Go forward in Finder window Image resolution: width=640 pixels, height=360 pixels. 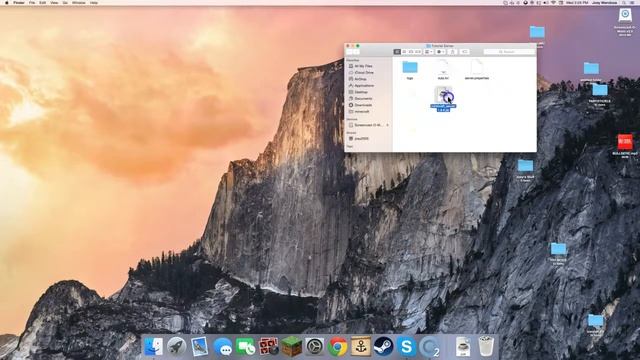(x=357, y=52)
